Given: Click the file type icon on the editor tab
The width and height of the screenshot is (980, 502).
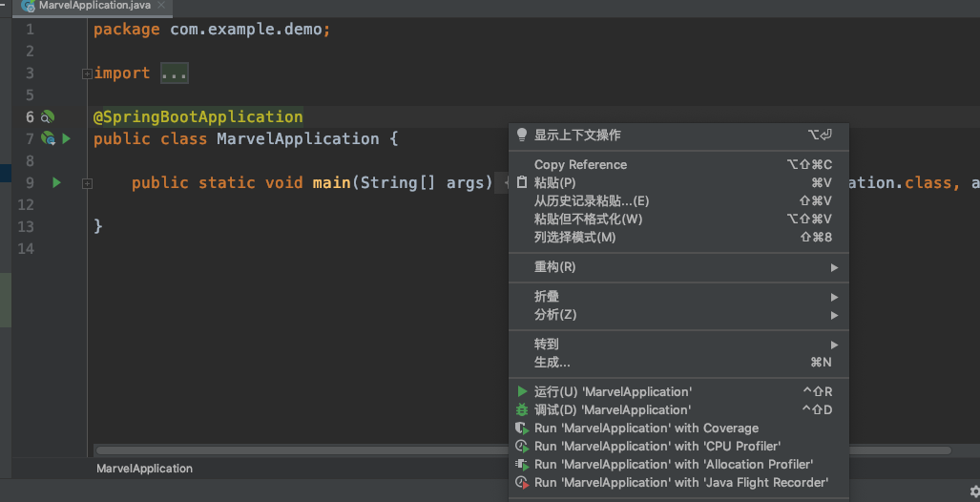Looking at the screenshot, I should tap(28, 6).
